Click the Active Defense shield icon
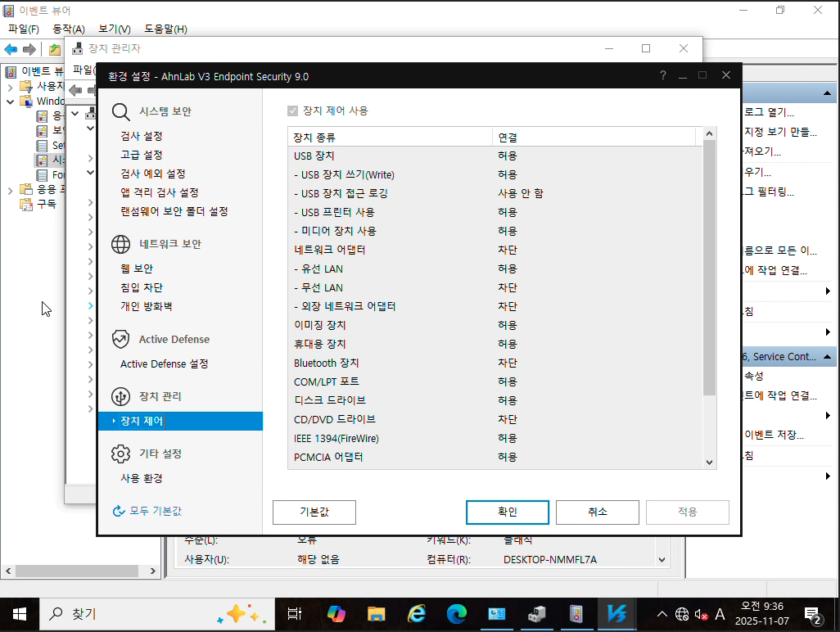 point(121,339)
